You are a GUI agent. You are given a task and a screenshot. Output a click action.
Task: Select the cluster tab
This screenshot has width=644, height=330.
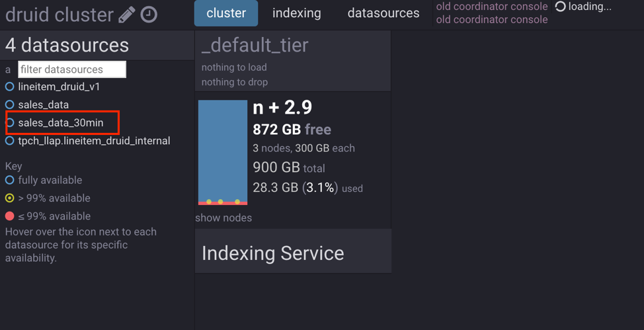pos(226,13)
